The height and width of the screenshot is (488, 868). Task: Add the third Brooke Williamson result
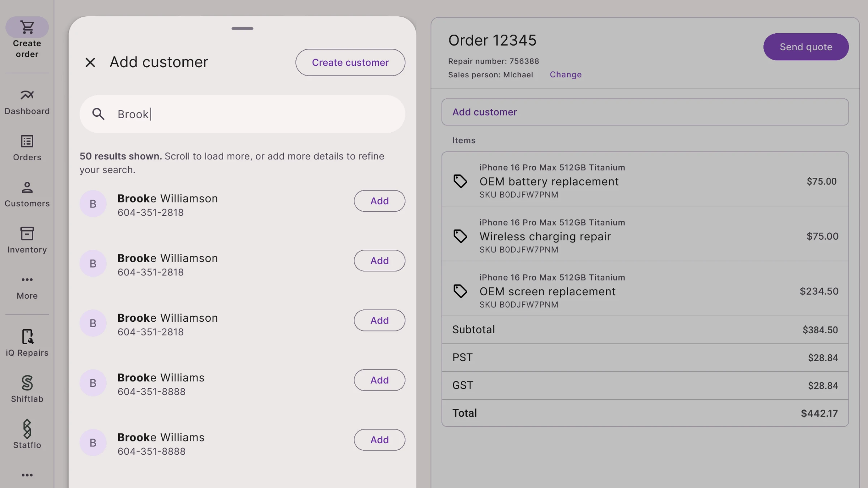(x=379, y=320)
